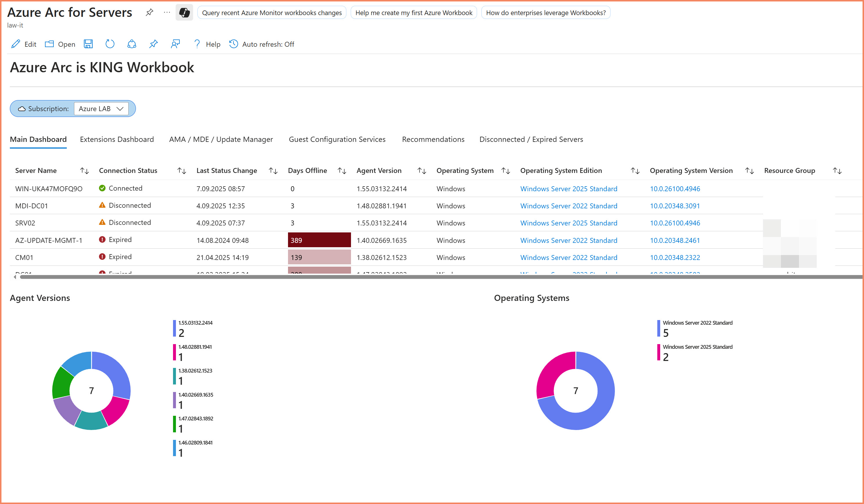Viewport: 864px width, 504px height.
Task: Click the horizontal scrollbar under the server table
Action: tap(441, 277)
